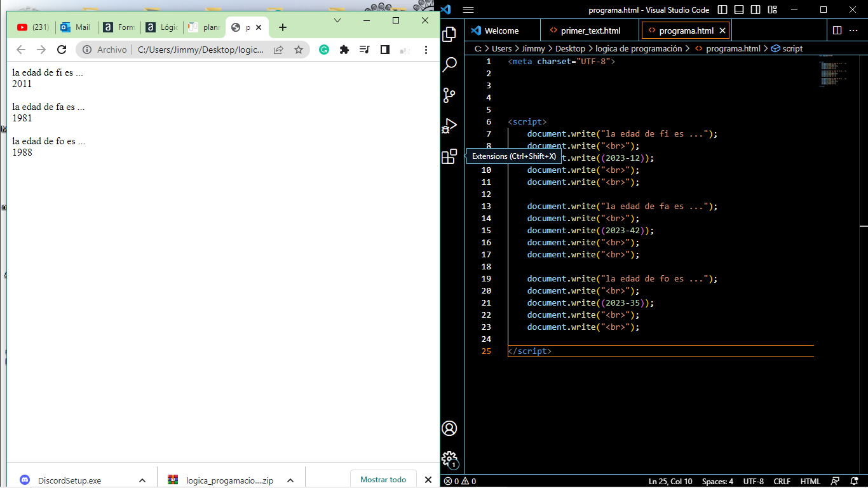Click the meta charset line in editor
The width and height of the screenshot is (868, 488).
(x=562, y=61)
